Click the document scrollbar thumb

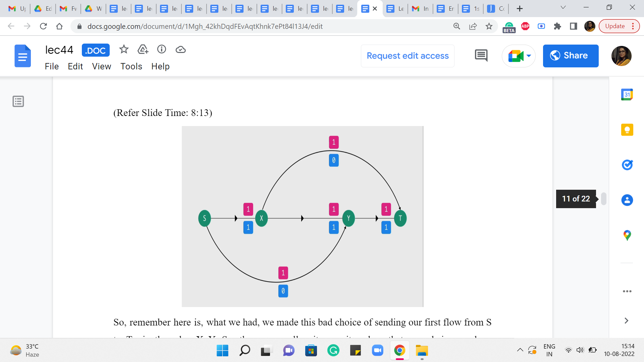(x=604, y=199)
